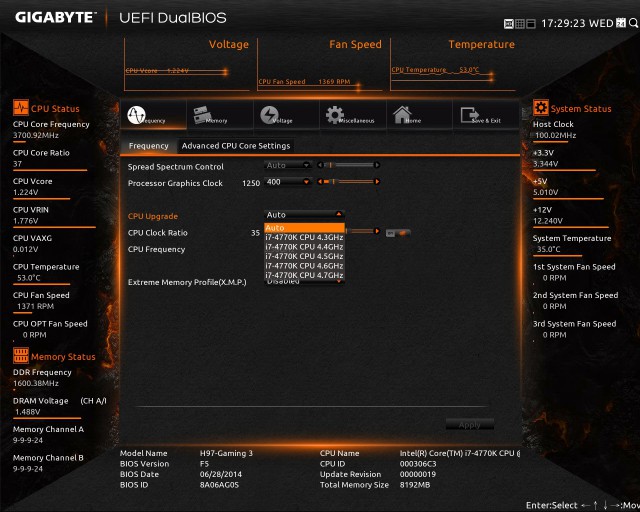This screenshot has height=512, width=640.
Task: Click the DRAM Voltage 1.488V value
Action: 28,412
